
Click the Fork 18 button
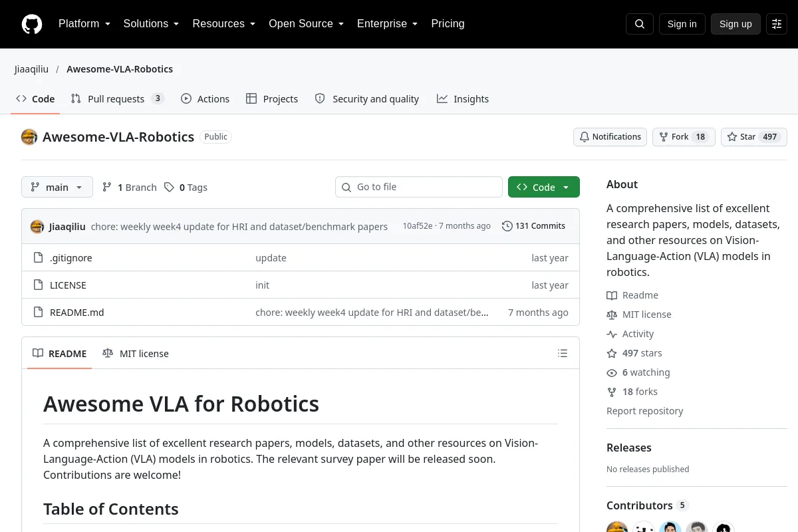[x=684, y=137]
